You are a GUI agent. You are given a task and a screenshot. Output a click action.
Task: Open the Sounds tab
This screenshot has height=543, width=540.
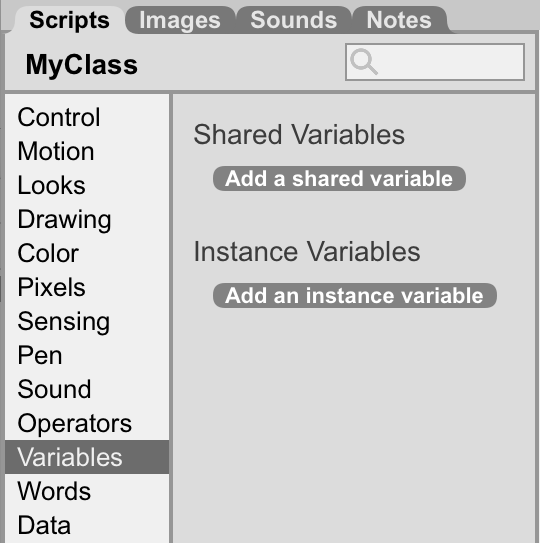(x=294, y=20)
